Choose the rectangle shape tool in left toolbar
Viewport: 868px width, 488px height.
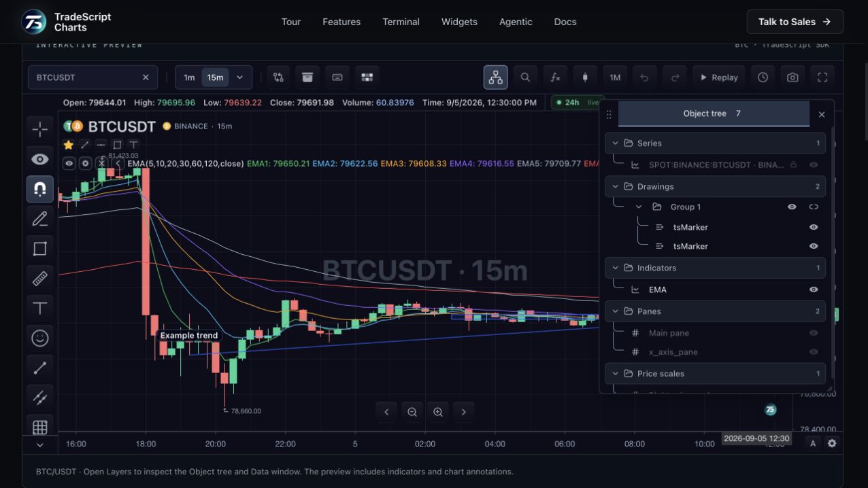coord(40,248)
